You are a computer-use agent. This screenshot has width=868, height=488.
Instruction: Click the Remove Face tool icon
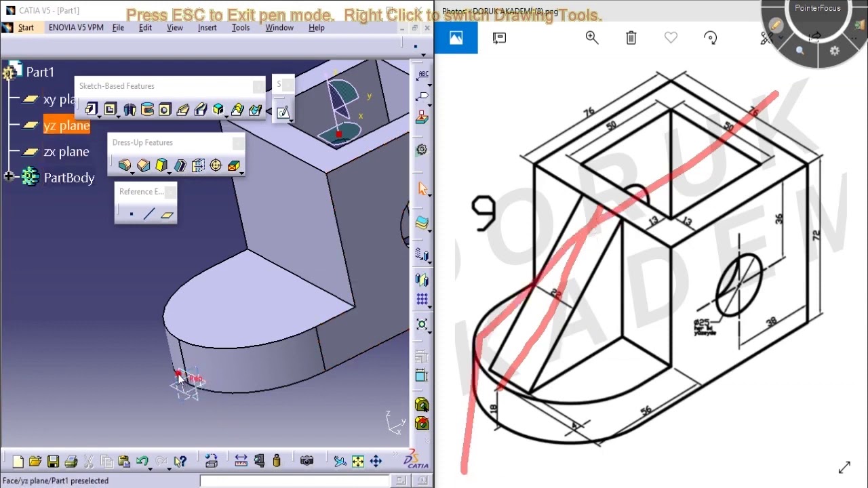click(x=233, y=165)
